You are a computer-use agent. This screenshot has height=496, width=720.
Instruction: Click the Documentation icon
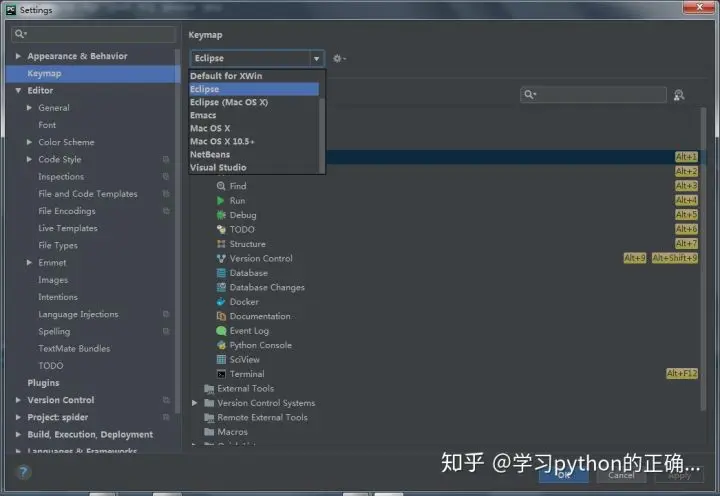point(221,316)
